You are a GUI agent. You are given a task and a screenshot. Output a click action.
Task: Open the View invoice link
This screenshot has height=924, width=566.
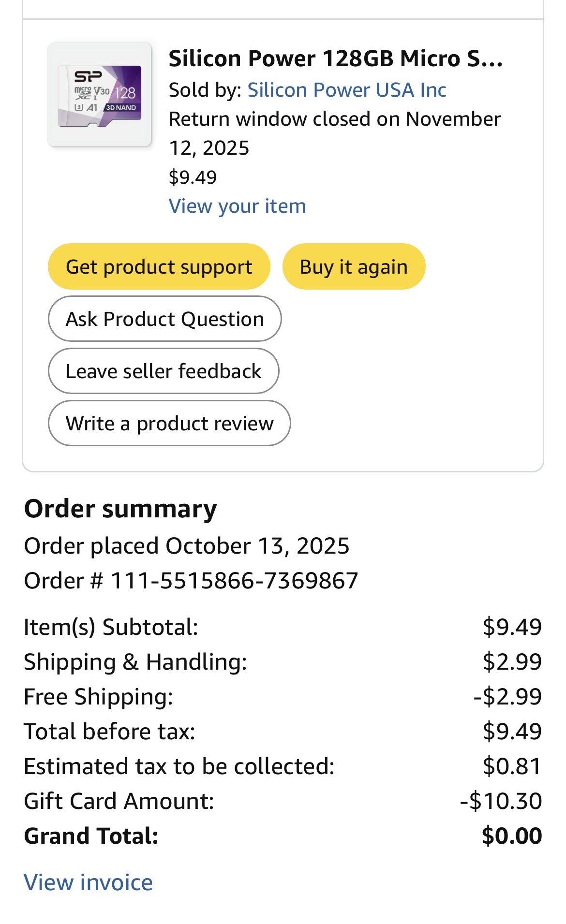pos(88,882)
